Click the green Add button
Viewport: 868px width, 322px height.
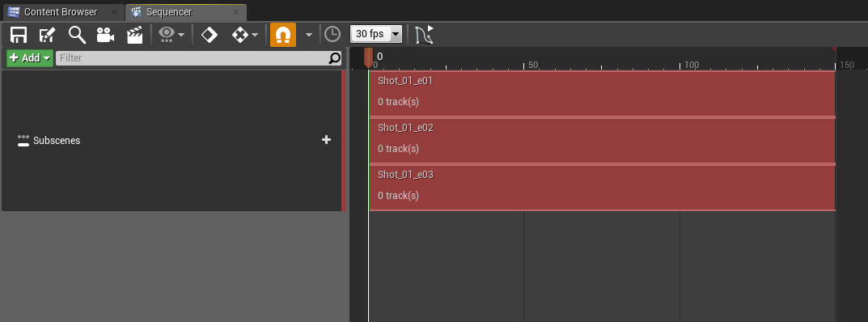click(x=30, y=58)
